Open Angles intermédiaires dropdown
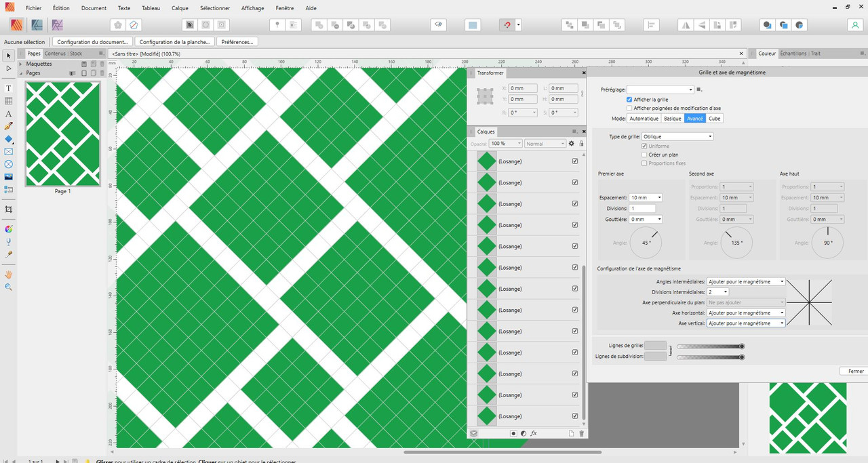The width and height of the screenshot is (868, 463). click(x=746, y=281)
